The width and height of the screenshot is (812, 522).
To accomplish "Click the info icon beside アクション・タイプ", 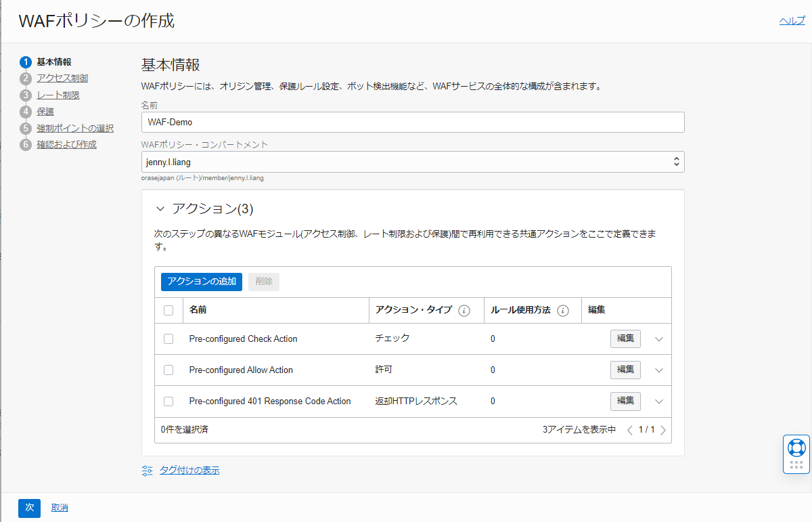I will [464, 311].
